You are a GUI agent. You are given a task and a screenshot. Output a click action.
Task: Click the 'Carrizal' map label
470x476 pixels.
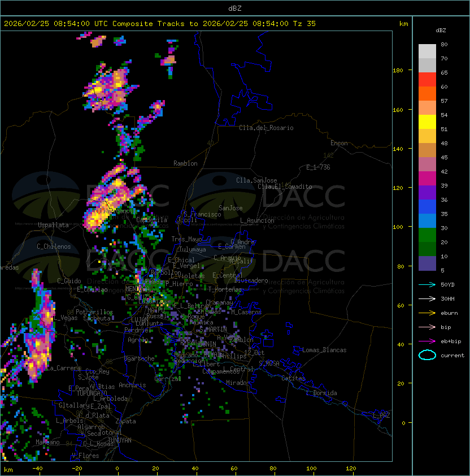[168, 379]
